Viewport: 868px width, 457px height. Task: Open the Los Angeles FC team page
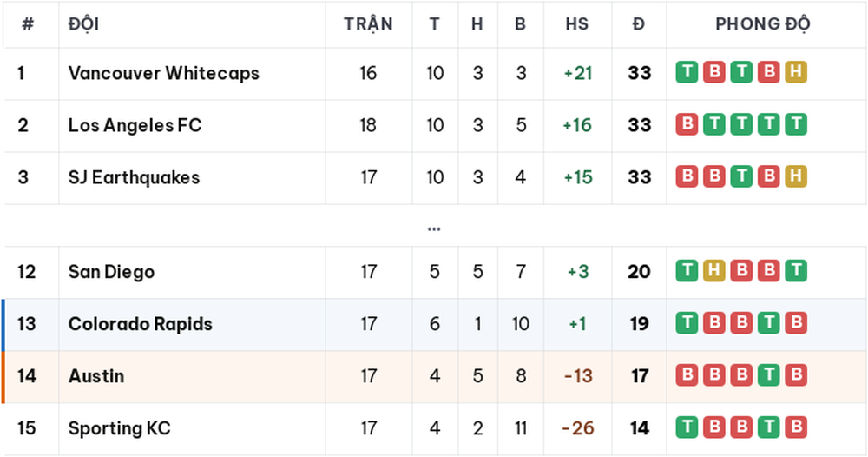(x=135, y=125)
